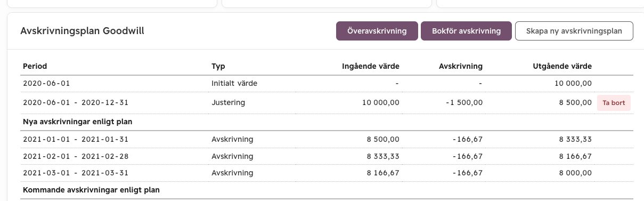Click the Kommande avskrivningar enligt plan section label

pos(92,190)
